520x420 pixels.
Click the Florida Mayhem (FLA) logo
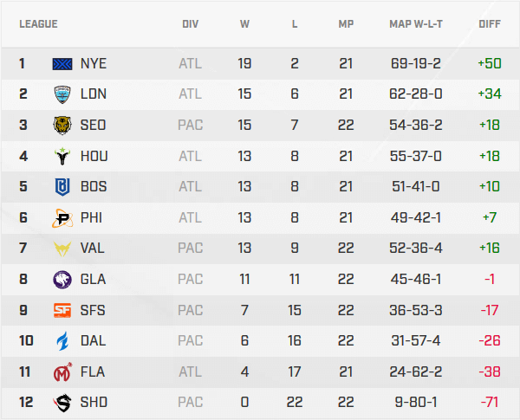(63, 372)
